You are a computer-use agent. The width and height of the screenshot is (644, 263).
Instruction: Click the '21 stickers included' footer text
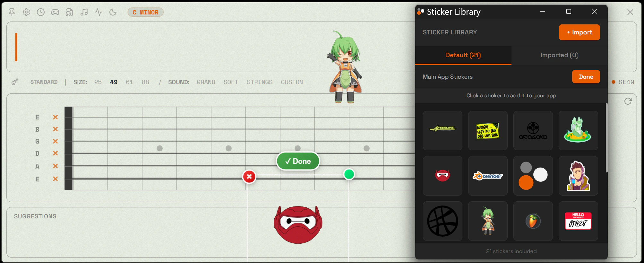tap(511, 251)
